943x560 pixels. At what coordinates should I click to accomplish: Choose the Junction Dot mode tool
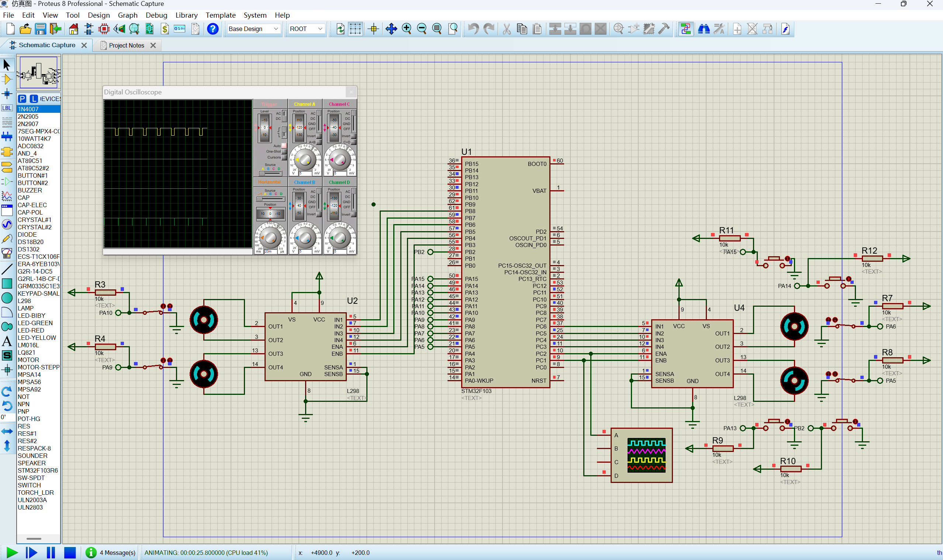pos(7,94)
